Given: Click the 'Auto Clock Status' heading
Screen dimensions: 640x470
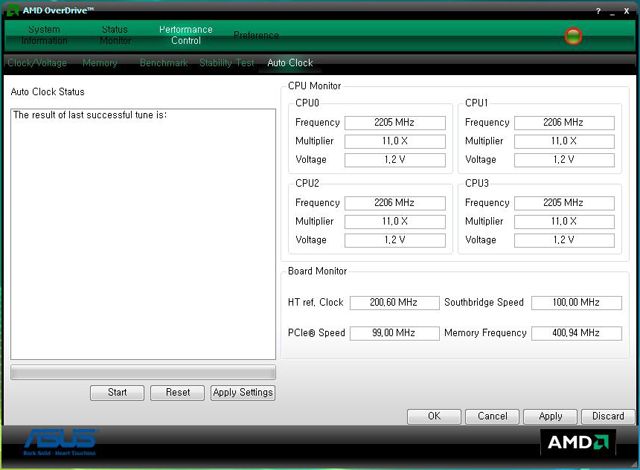Looking at the screenshot, I should [x=47, y=92].
